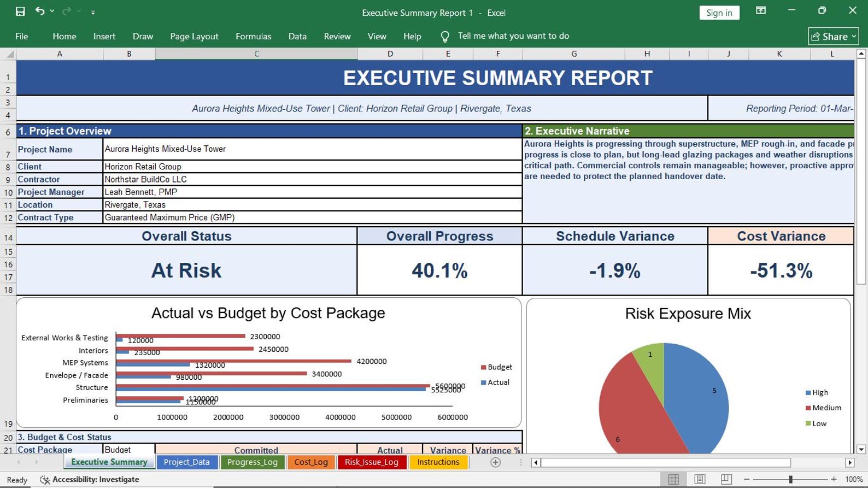Viewport: 868px width, 489px height.
Task: Click the zoom out minus button
Action: (747, 479)
